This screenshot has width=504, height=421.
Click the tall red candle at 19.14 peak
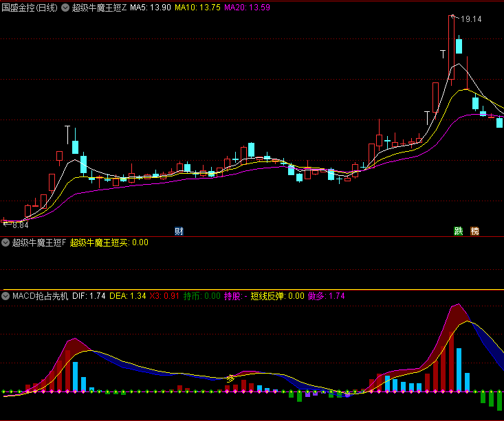coord(451,48)
